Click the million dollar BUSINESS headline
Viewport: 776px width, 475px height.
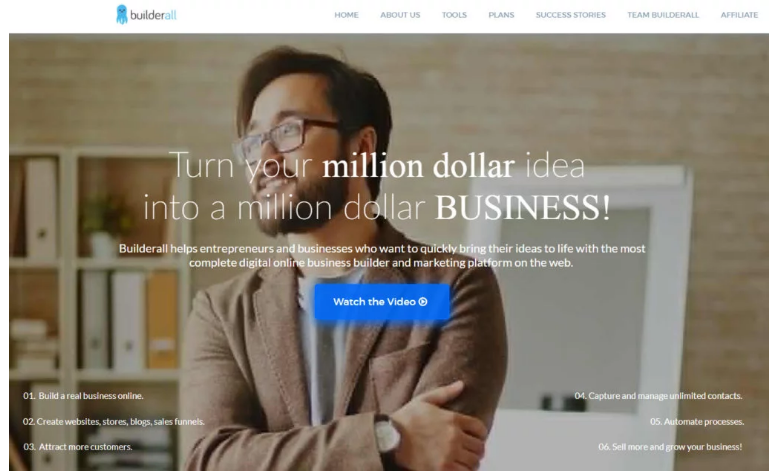pos(377,187)
